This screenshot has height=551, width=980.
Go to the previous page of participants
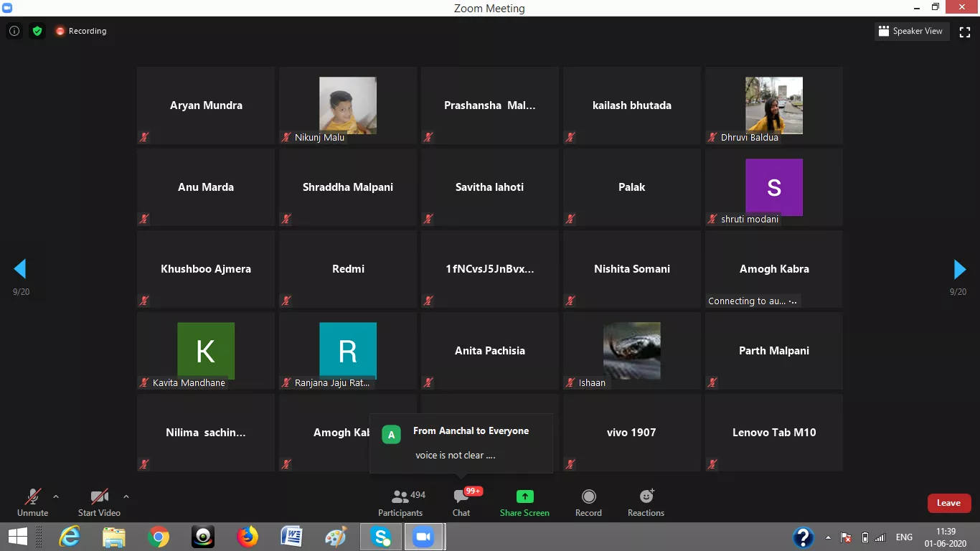tap(20, 269)
